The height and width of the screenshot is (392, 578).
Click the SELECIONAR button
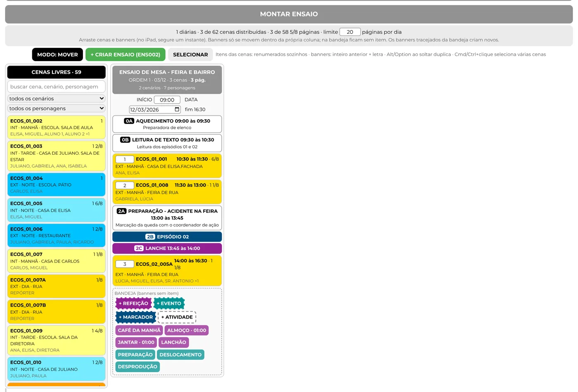point(190,54)
